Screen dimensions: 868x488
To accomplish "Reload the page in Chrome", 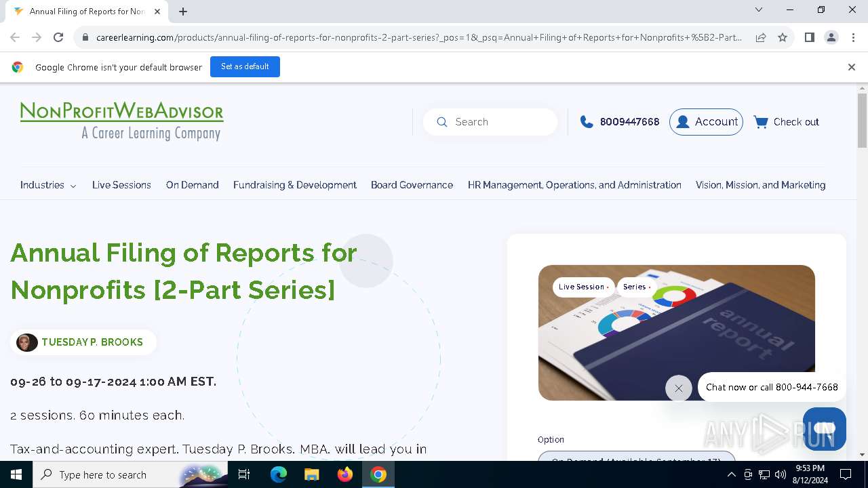I will point(58,37).
